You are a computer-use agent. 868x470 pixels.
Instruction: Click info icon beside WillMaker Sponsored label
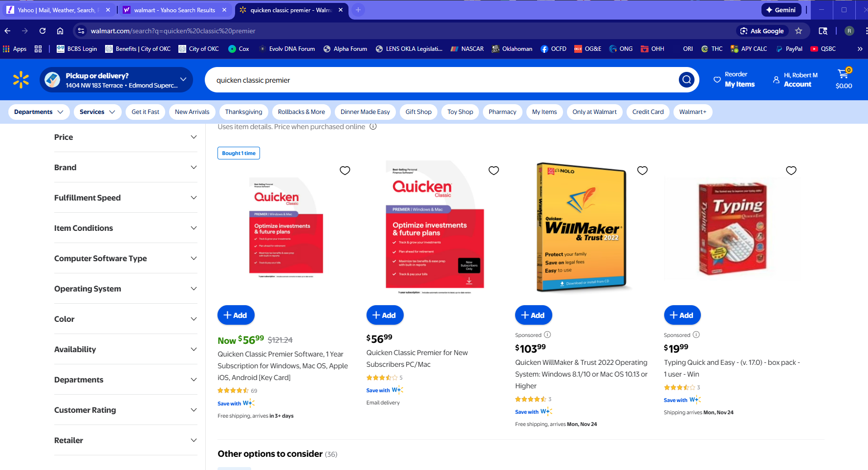click(547, 335)
